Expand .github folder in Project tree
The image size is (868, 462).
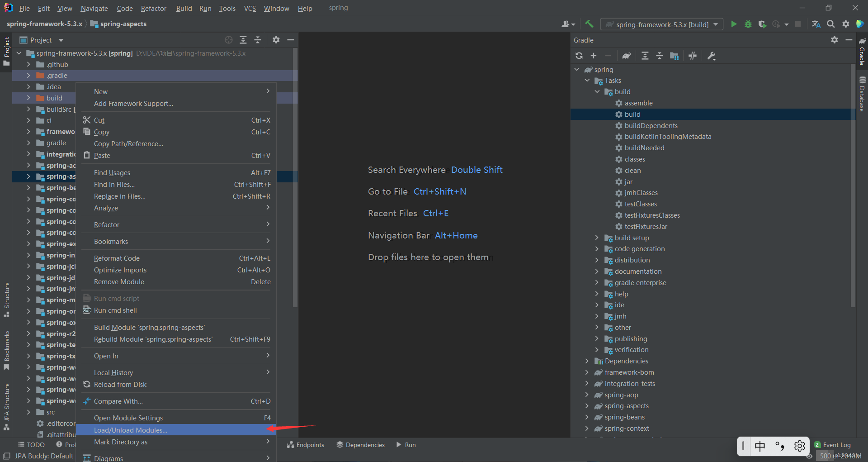[28, 64]
